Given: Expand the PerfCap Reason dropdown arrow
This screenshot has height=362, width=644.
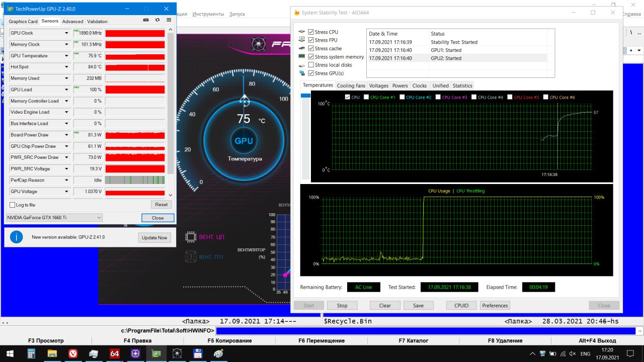Looking at the screenshot, I should 66,180.
